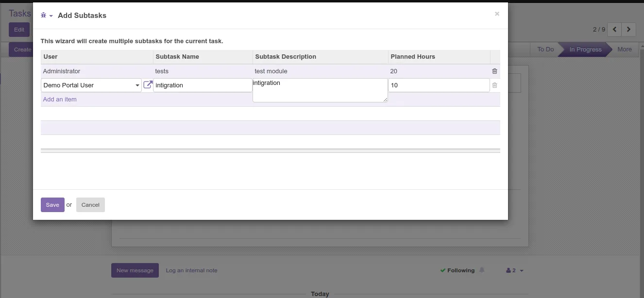Click the notification bell icon beside Following
This screenshot has width=644, height=298.
[x=482, y=270]
